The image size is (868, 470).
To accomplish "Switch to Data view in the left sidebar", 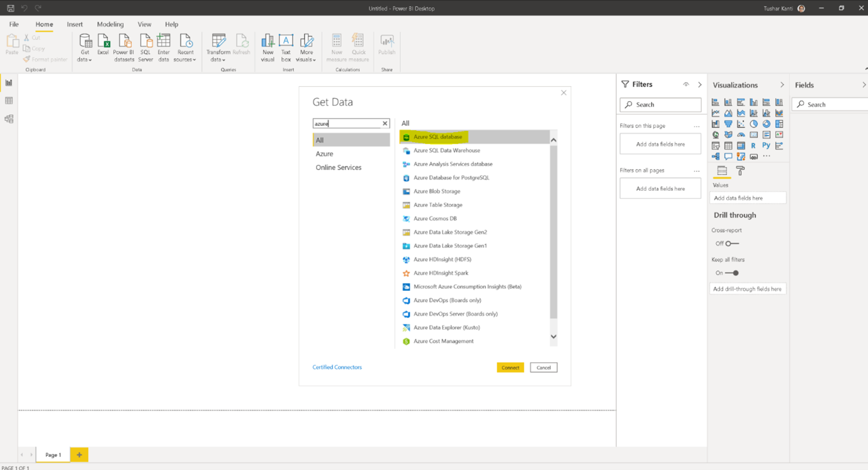I will tap(8, 99).
